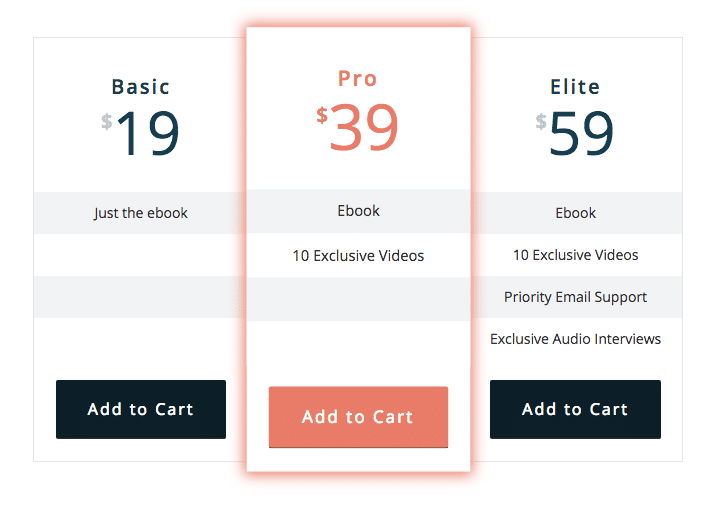Select the Basic plan heading
The image size is (719, 508).
(141, 87)
